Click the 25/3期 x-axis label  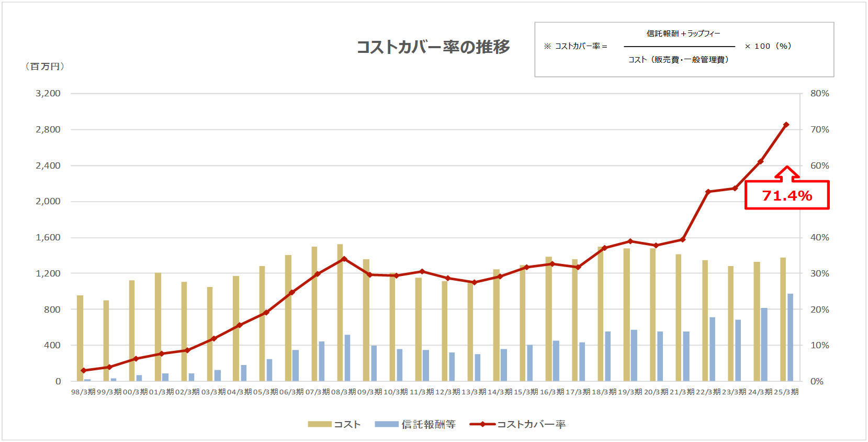786,392
